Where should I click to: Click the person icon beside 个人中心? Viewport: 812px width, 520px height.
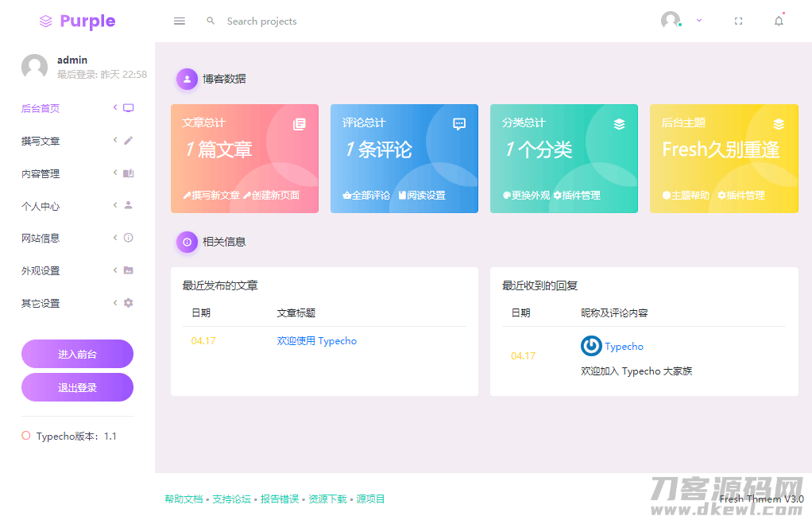[130, 205]
